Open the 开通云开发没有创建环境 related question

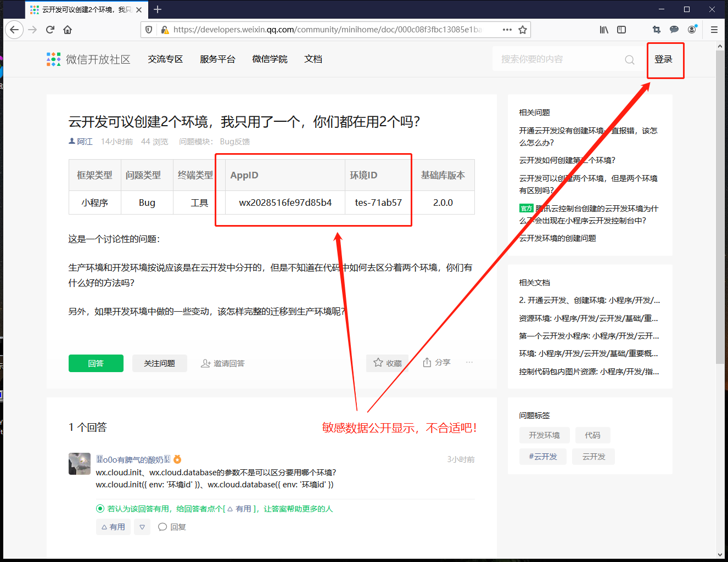click(589, 137)
